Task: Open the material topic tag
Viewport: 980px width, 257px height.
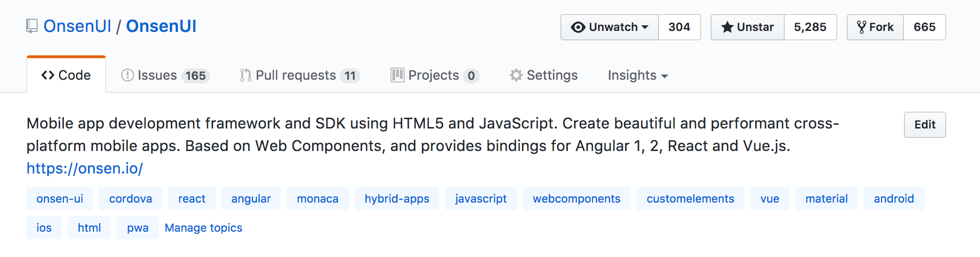Action: click(827, 198)
